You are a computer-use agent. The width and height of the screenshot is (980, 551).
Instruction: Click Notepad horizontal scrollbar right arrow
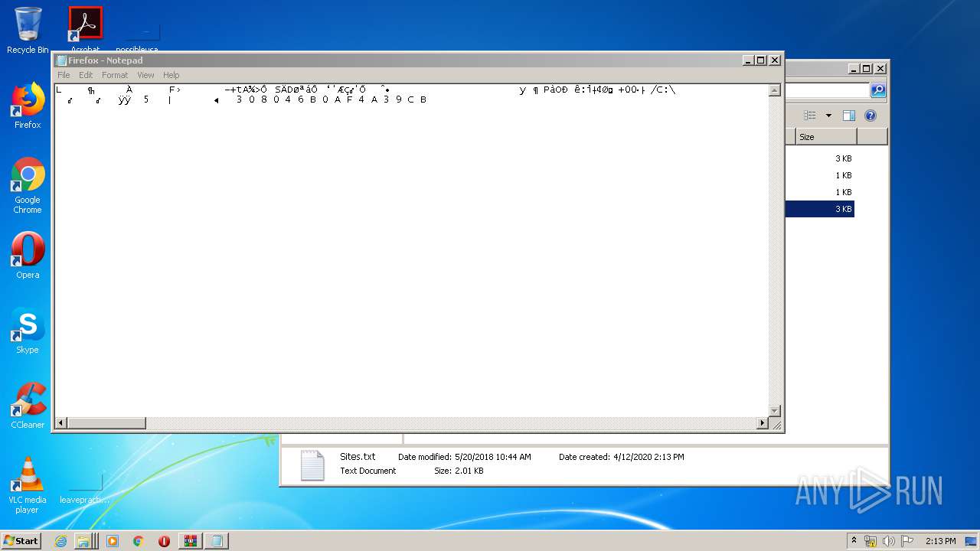click(762, 423)
